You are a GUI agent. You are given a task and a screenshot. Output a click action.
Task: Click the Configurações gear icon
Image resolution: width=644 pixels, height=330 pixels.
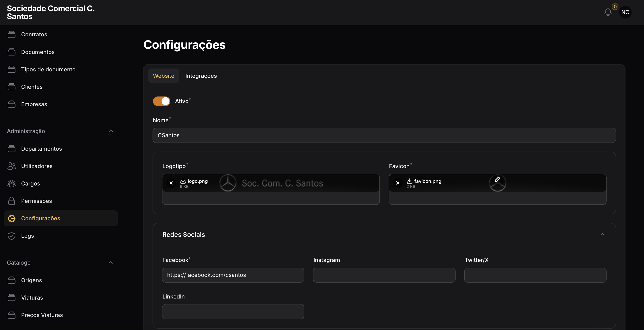[x=11, y=218]
